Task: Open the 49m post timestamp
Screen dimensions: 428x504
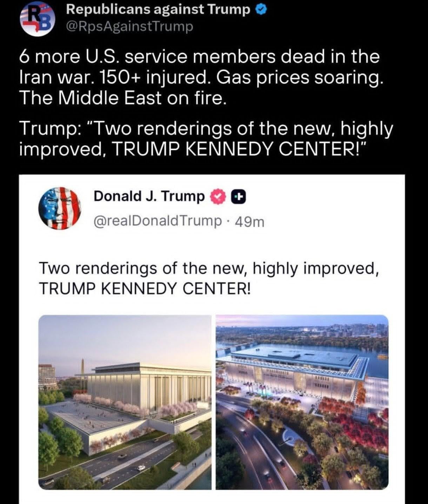Action: [x=250, y=222]
